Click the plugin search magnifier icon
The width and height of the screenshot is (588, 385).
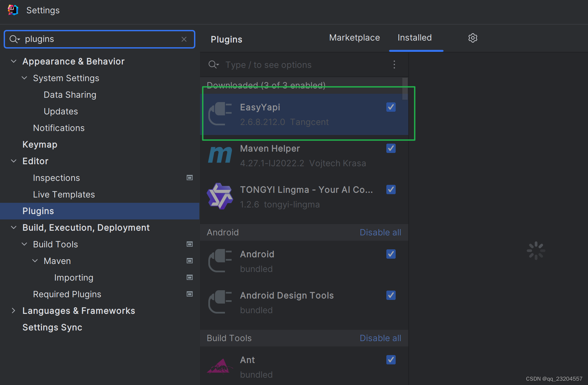213,64
